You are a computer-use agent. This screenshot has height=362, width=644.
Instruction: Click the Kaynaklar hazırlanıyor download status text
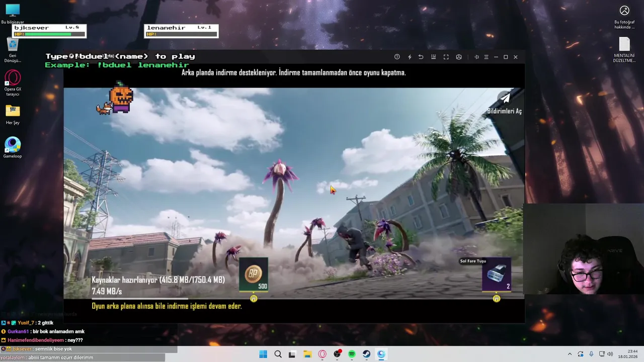[158, 280]
